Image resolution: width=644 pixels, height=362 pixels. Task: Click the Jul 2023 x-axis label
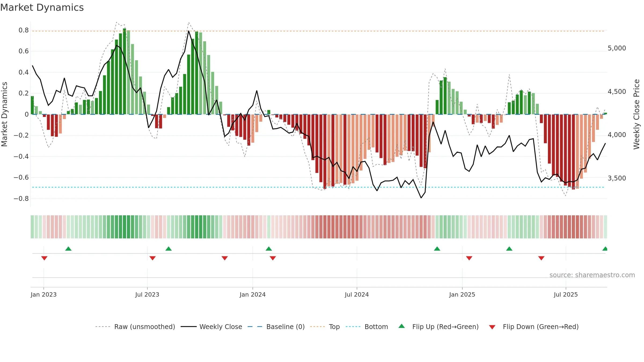point(147,294)
